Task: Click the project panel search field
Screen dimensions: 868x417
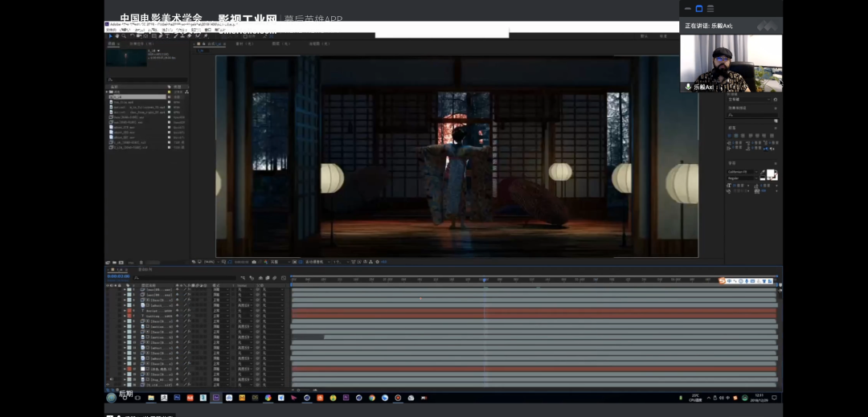Action: 147,80
